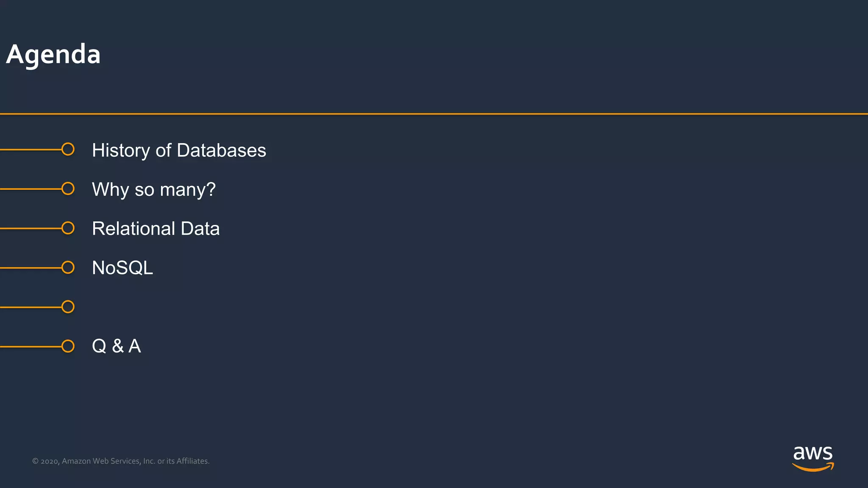Click the Why so many? agenda text
The image size is (868, 488).
coord(153,189)
